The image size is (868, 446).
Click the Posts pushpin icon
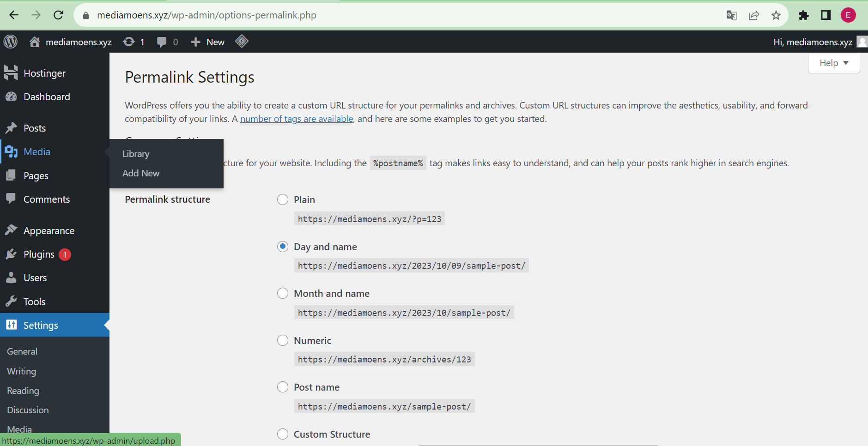click(11, 128)
